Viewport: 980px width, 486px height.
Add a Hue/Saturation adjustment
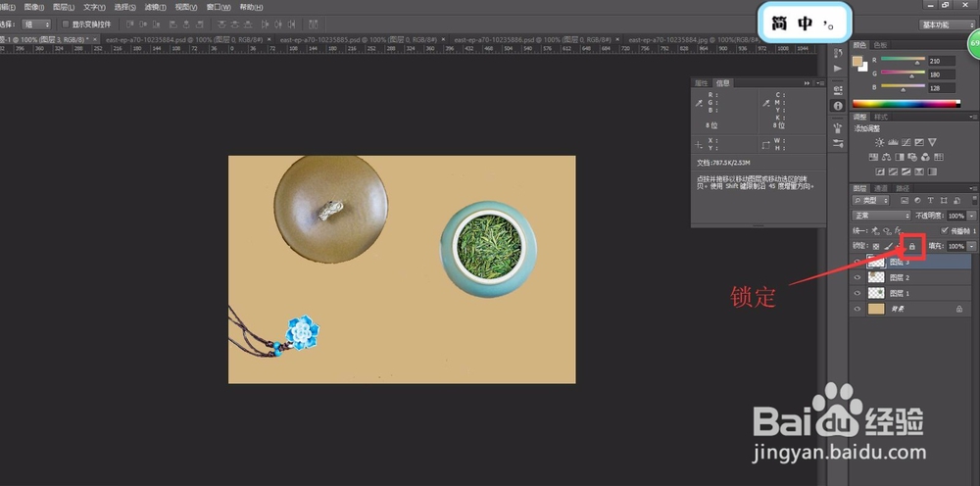coord(874,157)
